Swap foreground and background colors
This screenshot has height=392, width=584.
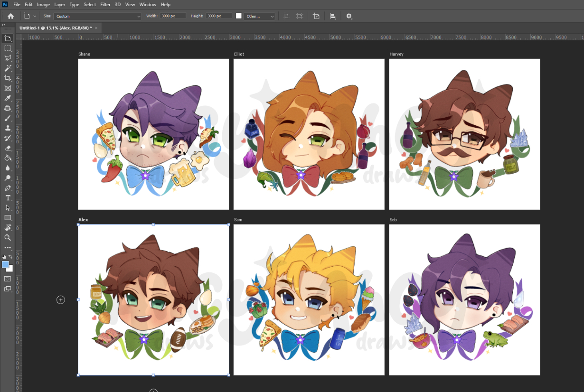(x=11, y=257)
